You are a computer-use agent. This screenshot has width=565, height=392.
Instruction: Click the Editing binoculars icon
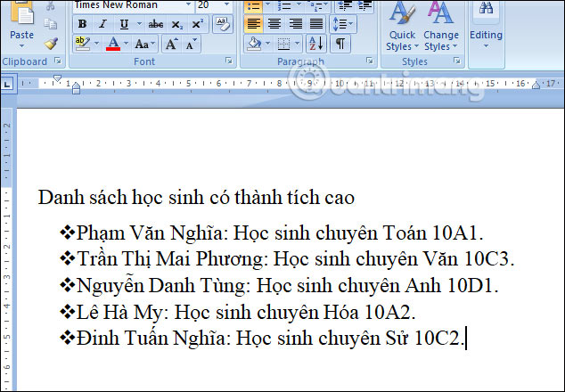pos(486,8)
